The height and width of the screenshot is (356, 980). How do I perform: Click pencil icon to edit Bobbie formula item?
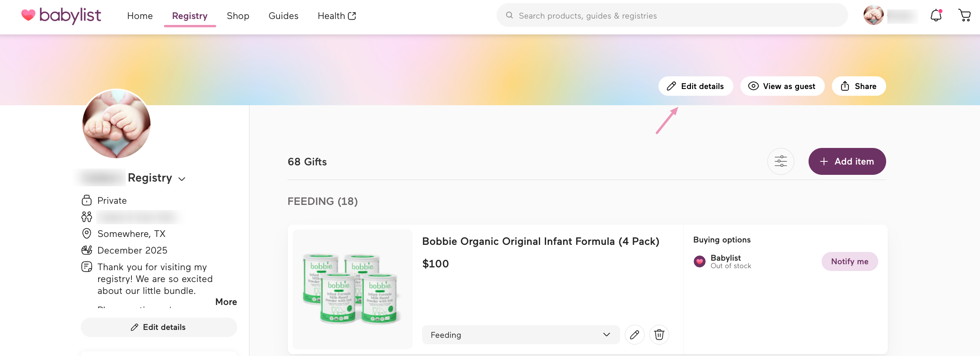tap(634, 335)
